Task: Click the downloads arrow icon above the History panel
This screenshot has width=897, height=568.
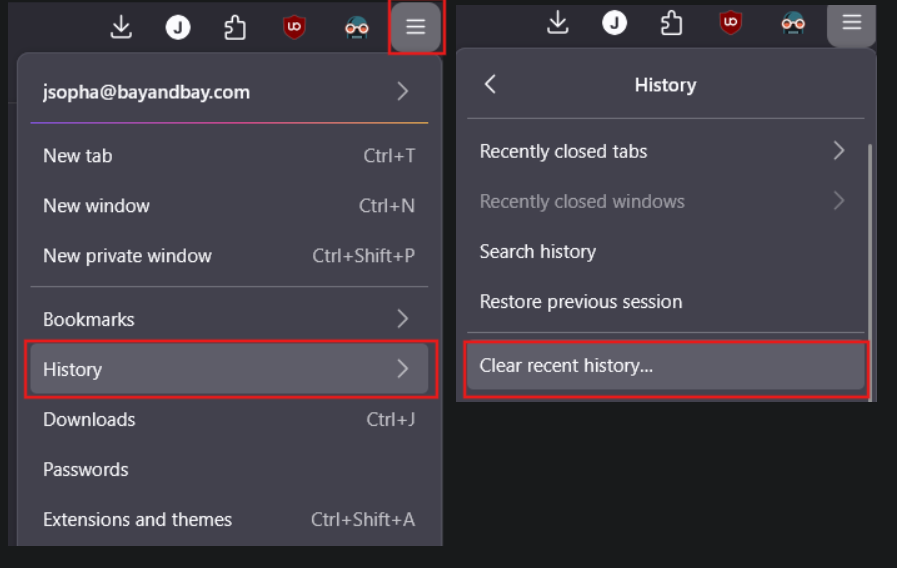Action: coord(559,23)
